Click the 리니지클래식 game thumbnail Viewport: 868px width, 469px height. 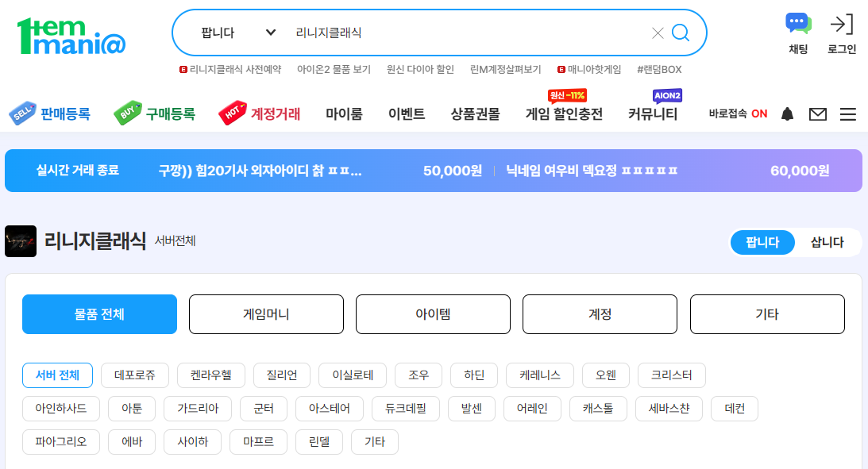coord(21,241)
